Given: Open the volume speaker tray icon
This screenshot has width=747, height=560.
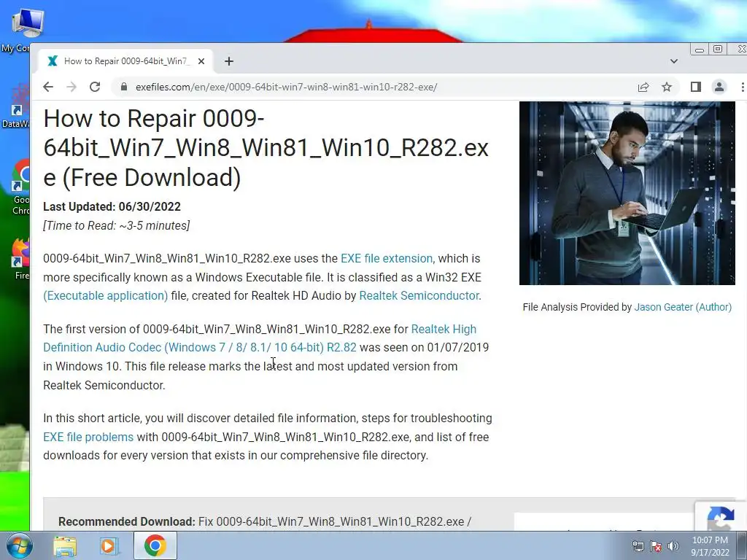Looking at the screenshot, I should [673, 546].
